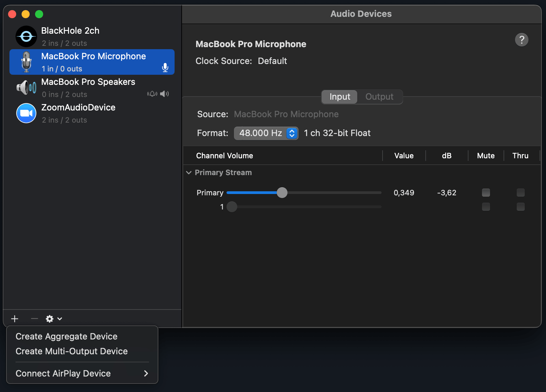Click the minus remove device button

coord(34,319)
